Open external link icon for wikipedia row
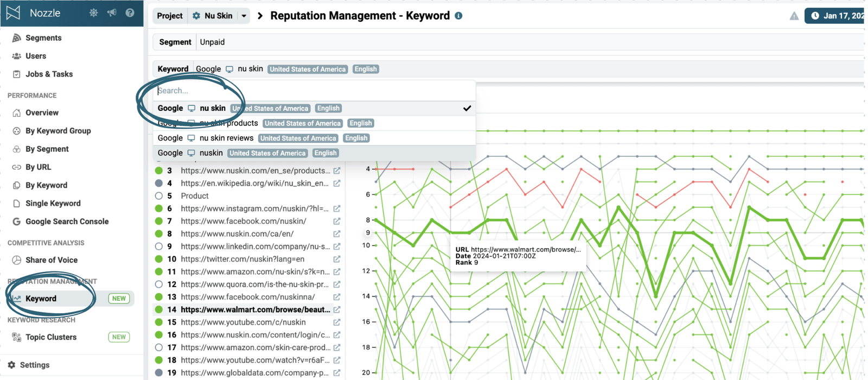Viewport: 868px width, 380px height. (x=337, y=183)
